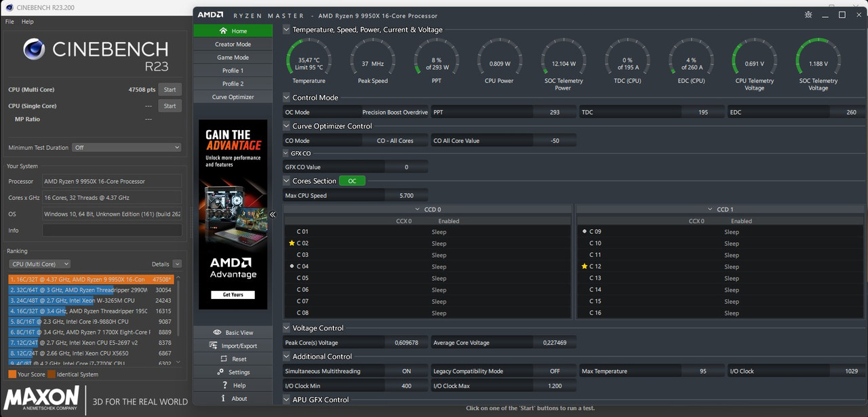Click the dot marker beside core C 04
Image resolution: width=868 pixels, height=417 pixels.
click(292, 266)
